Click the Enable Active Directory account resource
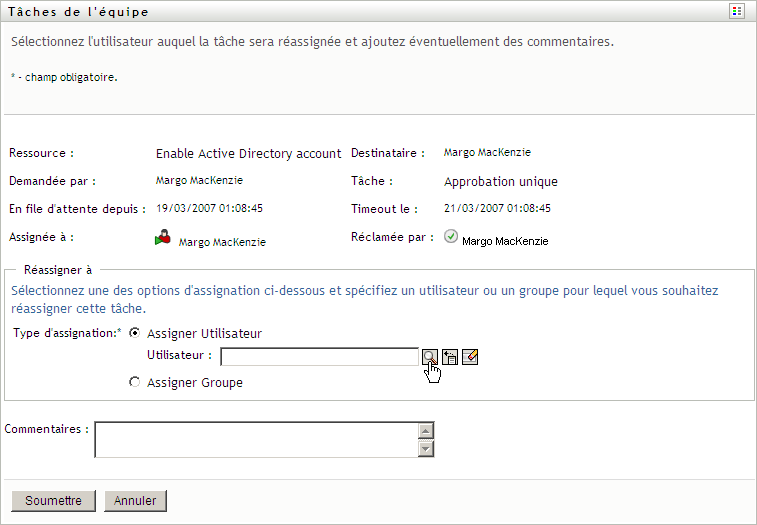This screenshot has width=757, height=525. [x=249, y=154]
